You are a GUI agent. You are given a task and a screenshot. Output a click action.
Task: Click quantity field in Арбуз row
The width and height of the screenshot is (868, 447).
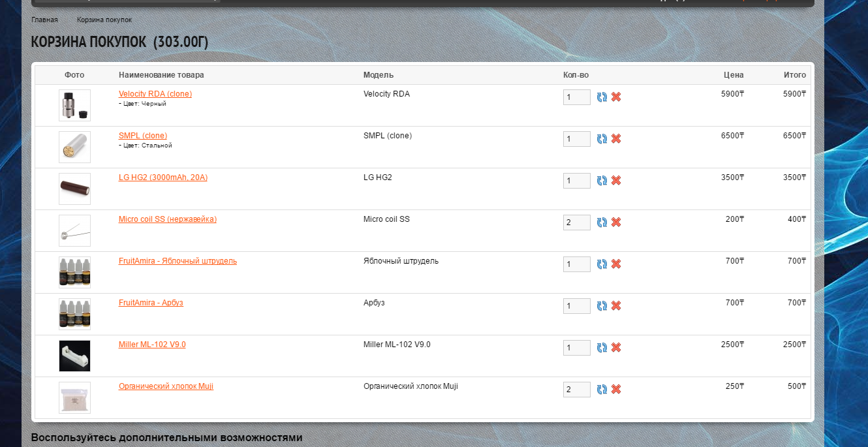pos(577,306)
